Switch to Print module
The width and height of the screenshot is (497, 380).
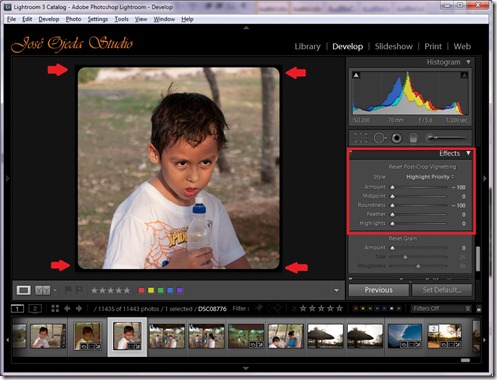(433, 46)
